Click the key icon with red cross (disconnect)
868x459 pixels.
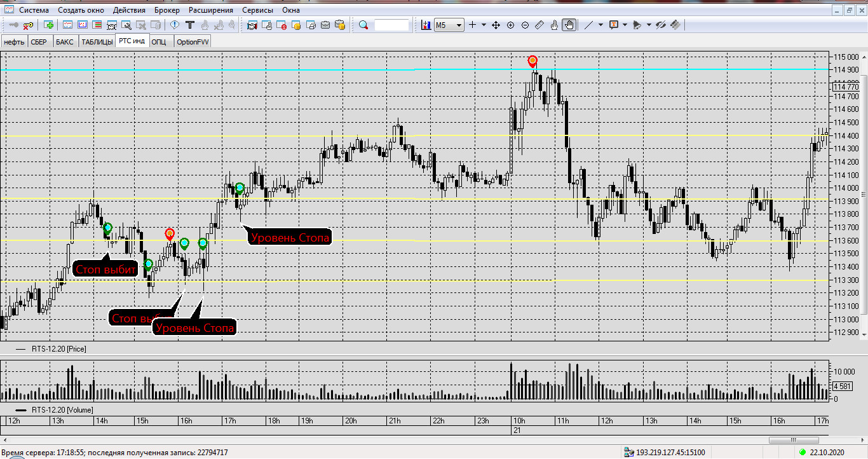click(29, 25)
